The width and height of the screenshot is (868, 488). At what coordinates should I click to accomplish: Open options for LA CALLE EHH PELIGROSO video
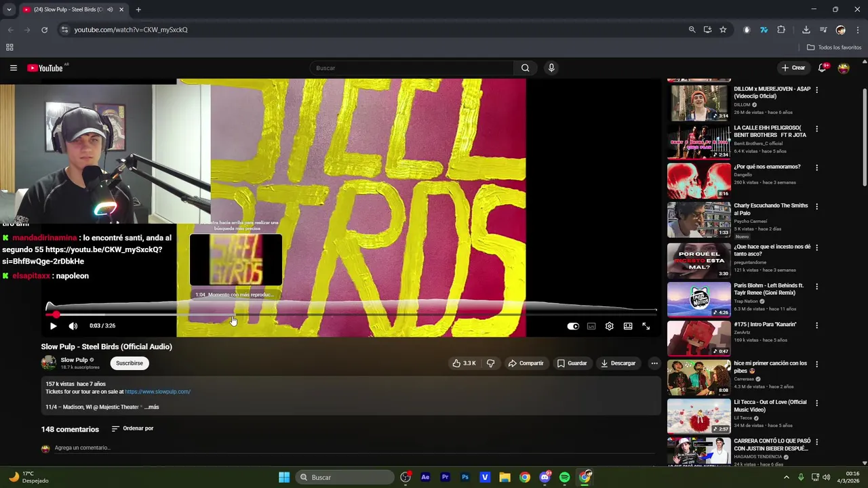click(x=816, y=129)
